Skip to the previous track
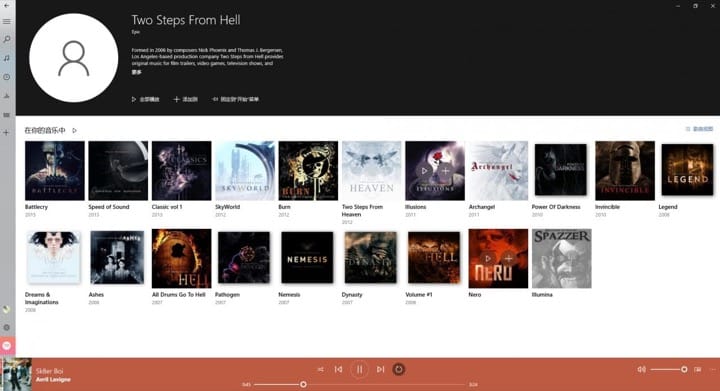 click(x=338, y=369)
